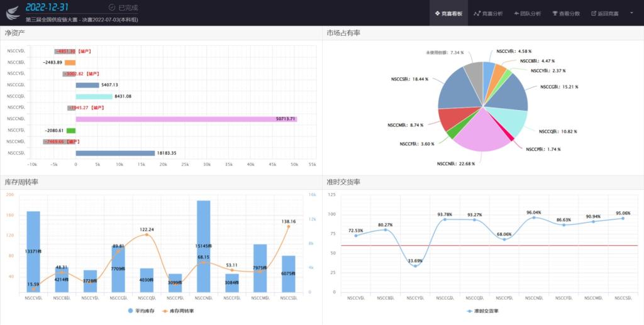Click the NSCCN队 net asset bar
Image resolution: width=644 pixels, height=325 pixels.
click(186, 119)
